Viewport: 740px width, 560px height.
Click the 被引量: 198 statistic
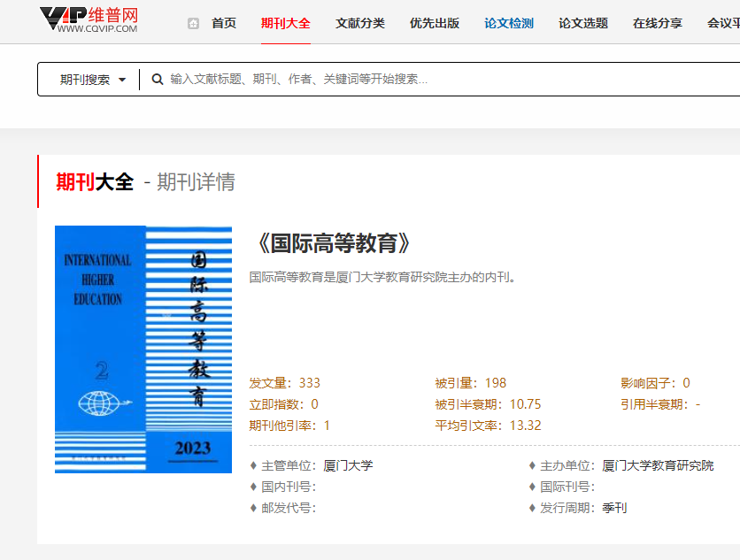(x=471, y=382)
